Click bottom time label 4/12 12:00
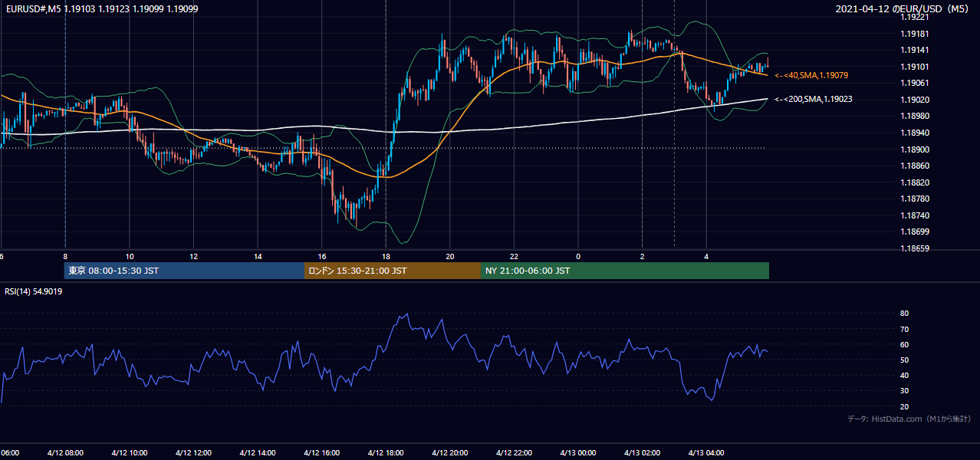 click(193, 453)
